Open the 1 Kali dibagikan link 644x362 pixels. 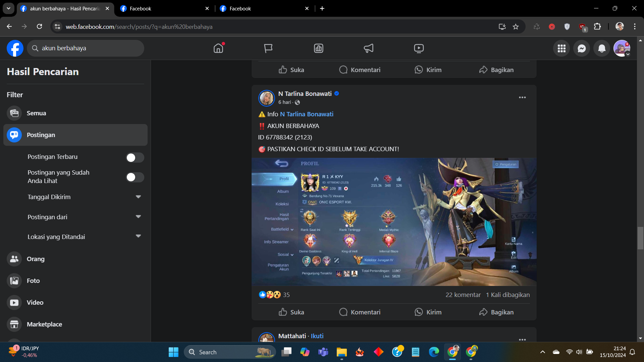[508, 295]
